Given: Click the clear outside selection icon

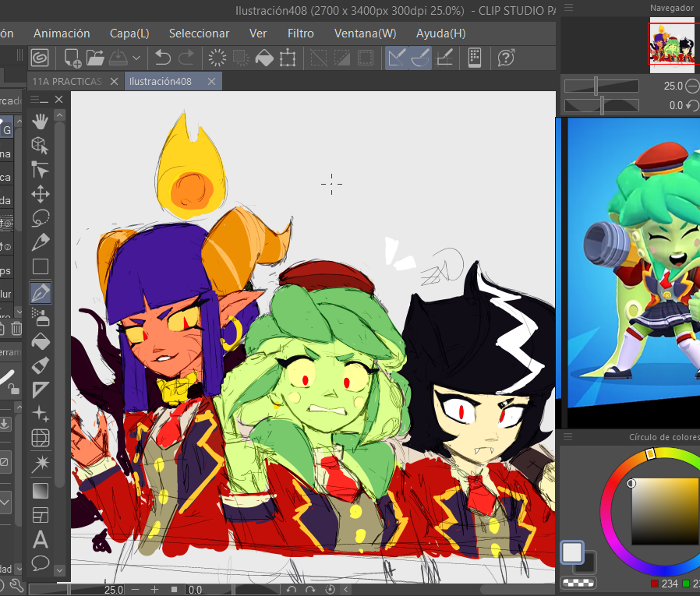Looking at the screenshot, I should click(x=241, y=58).
